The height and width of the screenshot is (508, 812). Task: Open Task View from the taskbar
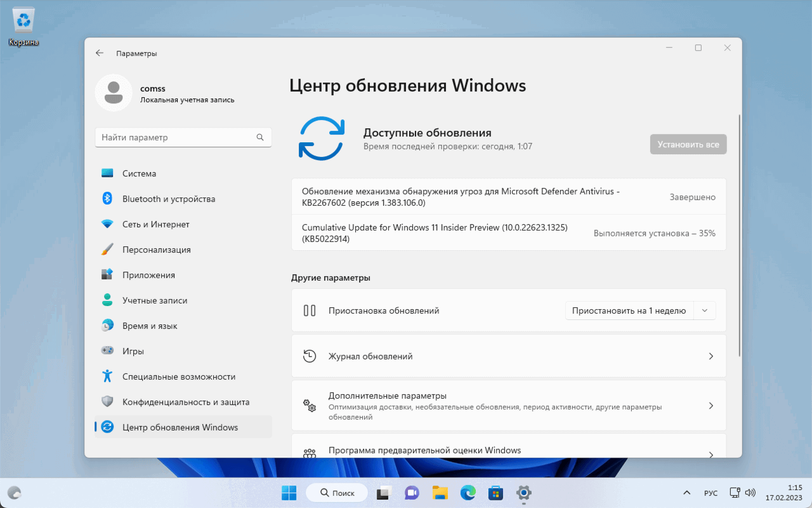(x=383, y=493)
